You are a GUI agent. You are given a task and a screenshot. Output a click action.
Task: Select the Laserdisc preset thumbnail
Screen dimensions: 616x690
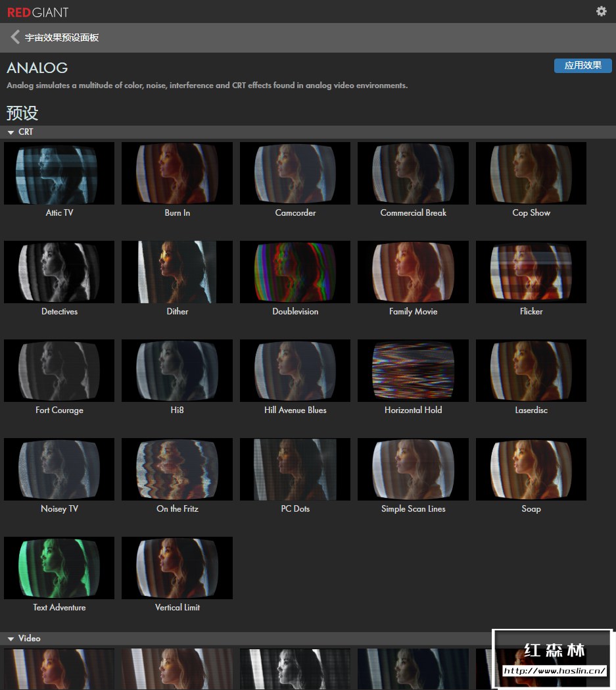click(531, 370)
